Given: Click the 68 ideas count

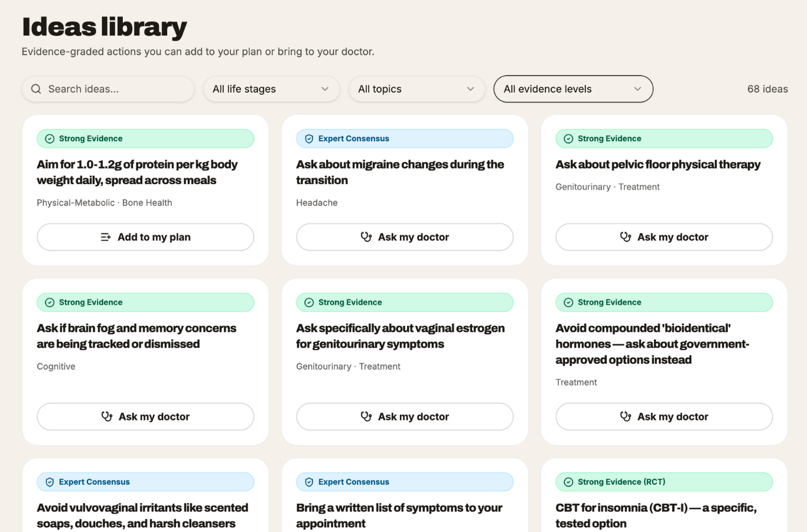Looking at the screenshot, I should pyautogui.click(x=767, y=89).
